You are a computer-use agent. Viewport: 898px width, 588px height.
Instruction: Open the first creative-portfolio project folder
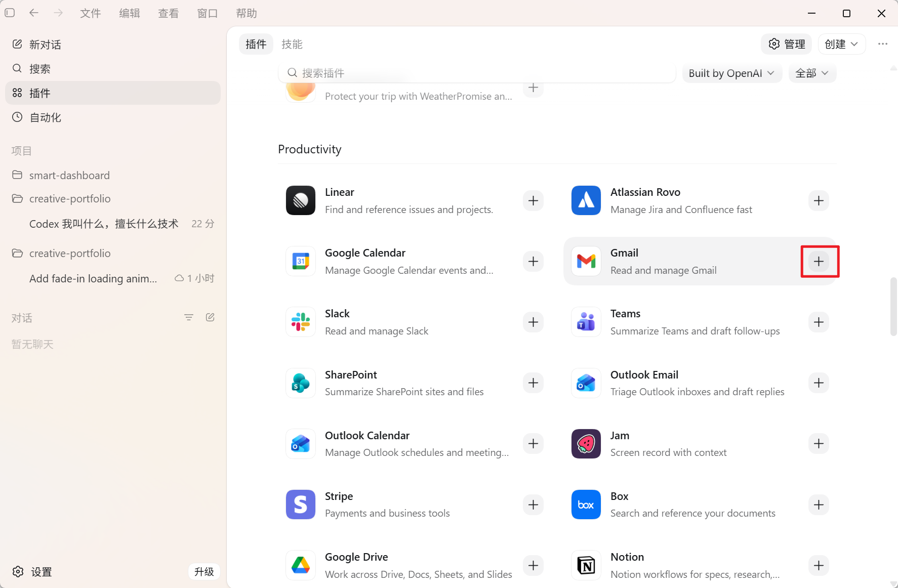click(113, 198)
